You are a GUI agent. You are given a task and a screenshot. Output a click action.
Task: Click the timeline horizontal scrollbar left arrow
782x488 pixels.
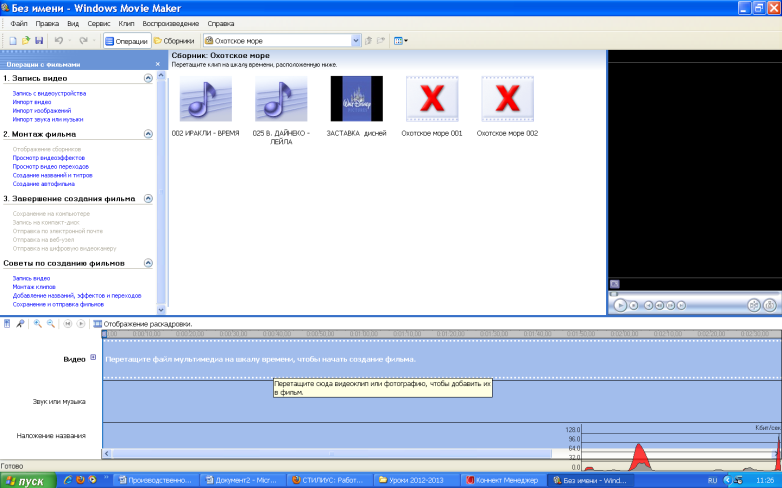tap(107, 454)
